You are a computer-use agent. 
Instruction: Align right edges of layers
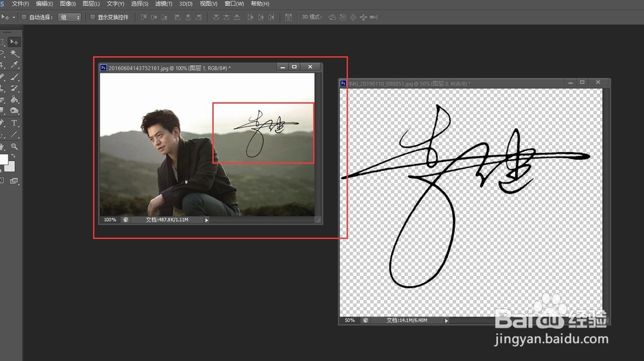click(x=198, y=17)
